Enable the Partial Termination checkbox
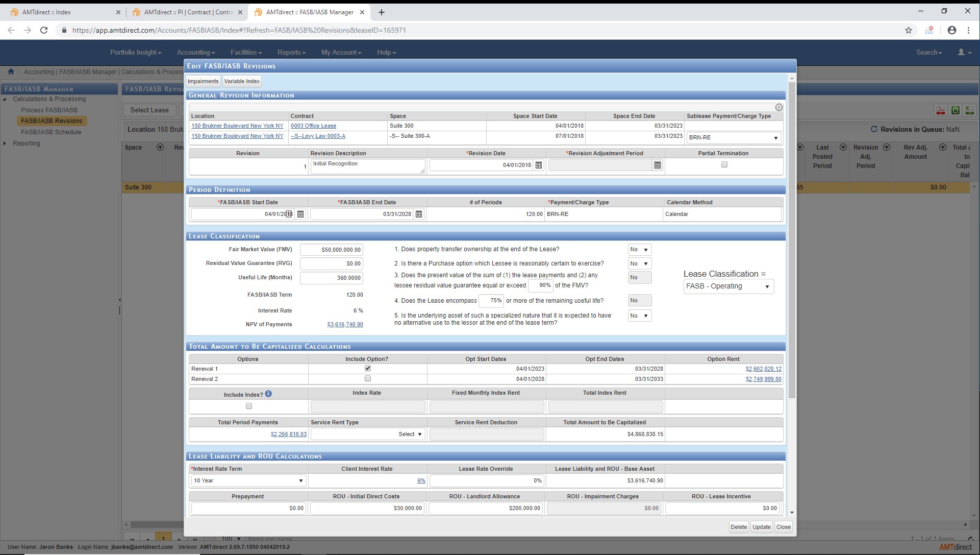This screenshot has width=980, height=555. point(724,165)
